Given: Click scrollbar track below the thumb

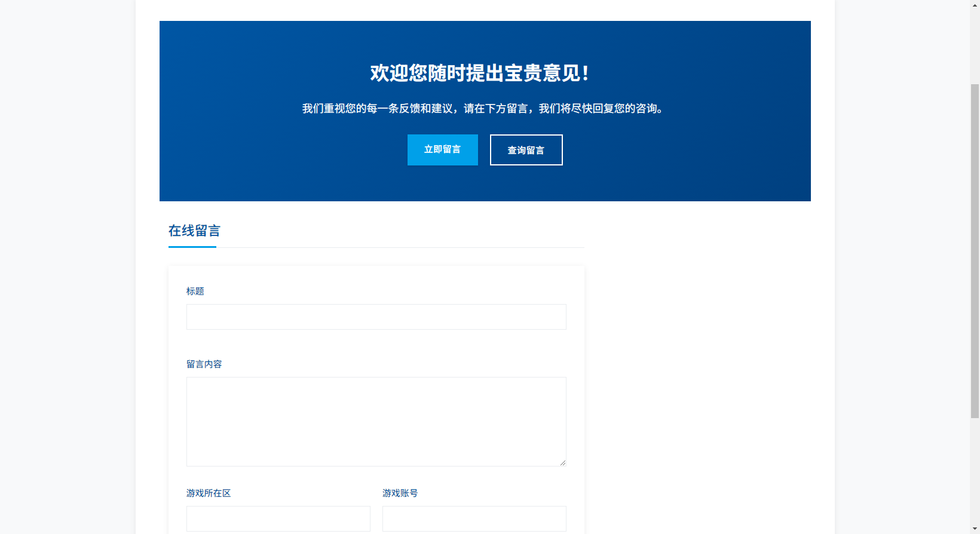Looking at the screenshot, I should coord(975,472).
